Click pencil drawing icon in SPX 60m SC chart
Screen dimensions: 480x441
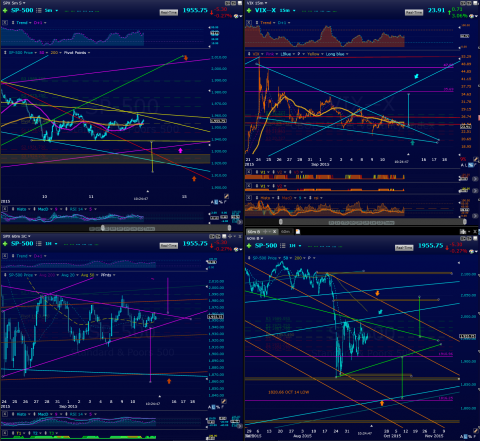click(224, 401)
